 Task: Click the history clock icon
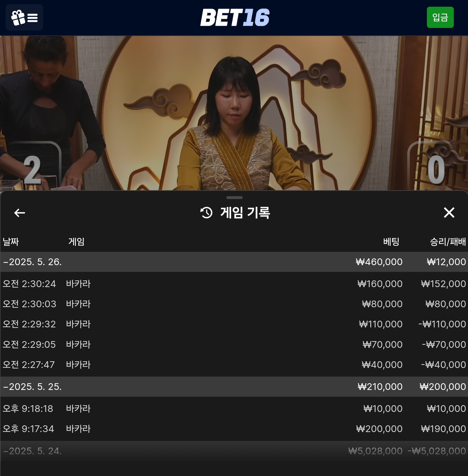tap(206, 213)
